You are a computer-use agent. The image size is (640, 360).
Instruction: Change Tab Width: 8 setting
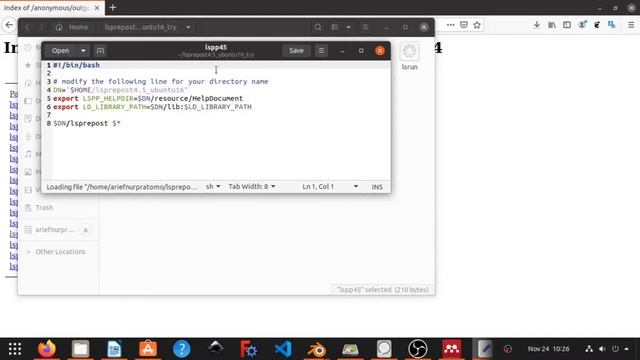pos(252,187)
